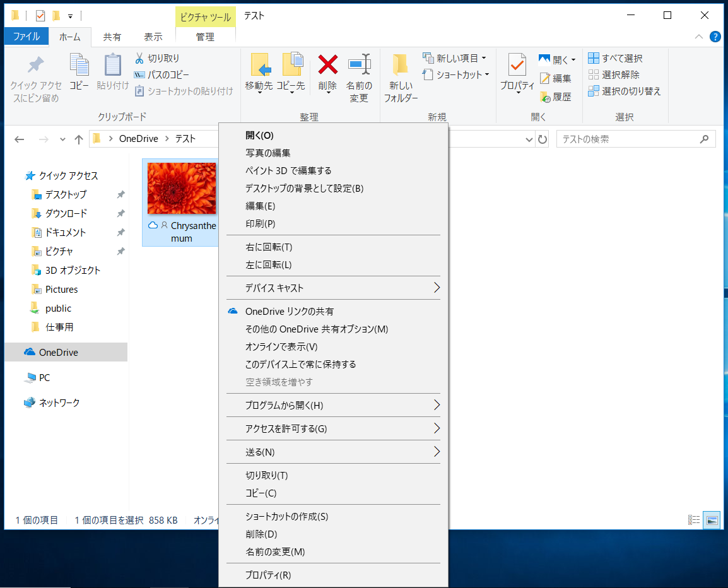This screenshot has height=588, width=728.
Task: Click the search box (テストの検索)
Action: point(628,139)
